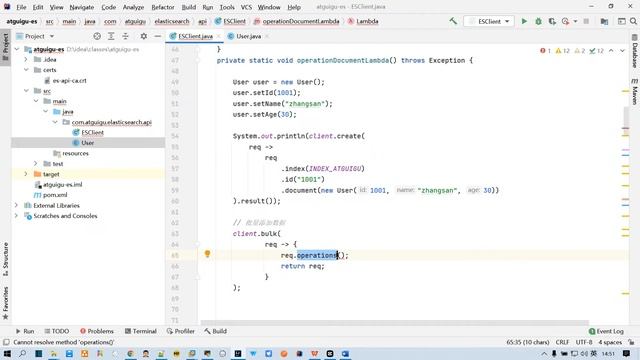Image resolution: width=640 pixels, height=360 pixels.
Task: Collapse all in Project panel
Action: (125, 36)
